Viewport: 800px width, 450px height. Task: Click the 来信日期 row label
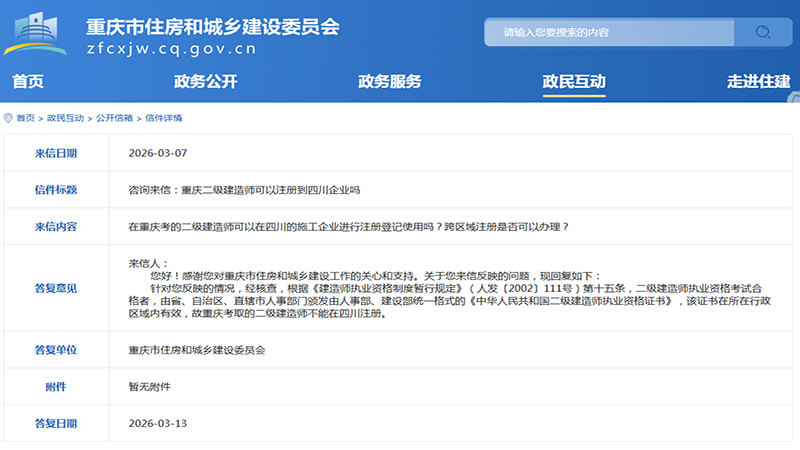(56, 154)
